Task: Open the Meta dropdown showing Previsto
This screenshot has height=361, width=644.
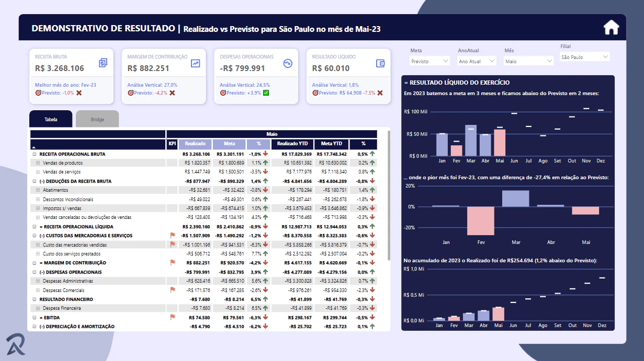Action: coord(430,61)
